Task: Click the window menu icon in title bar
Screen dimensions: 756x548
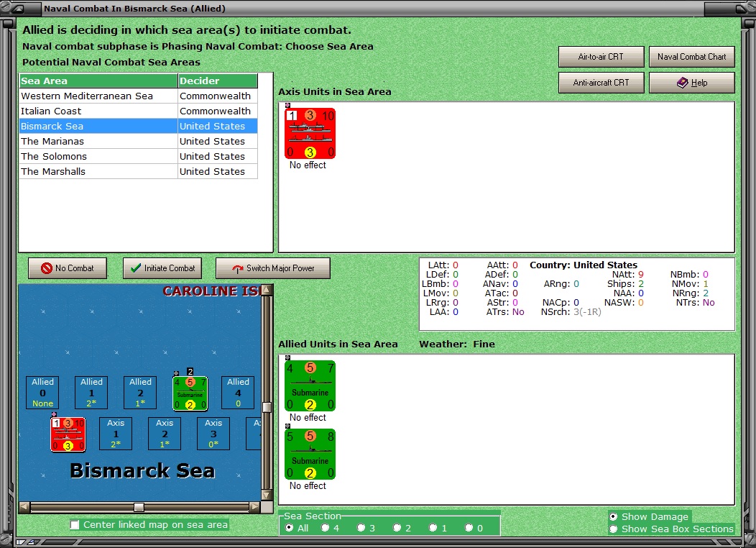Action: 18,9
